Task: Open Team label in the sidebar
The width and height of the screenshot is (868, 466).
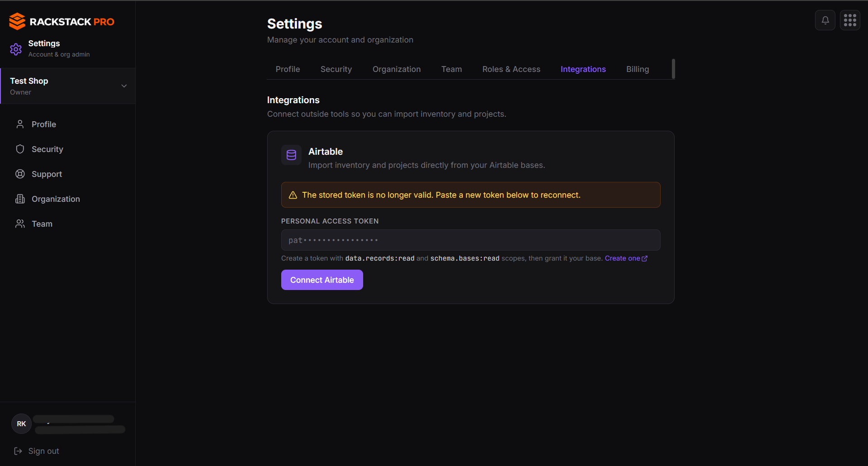Action: coord(42,223)
